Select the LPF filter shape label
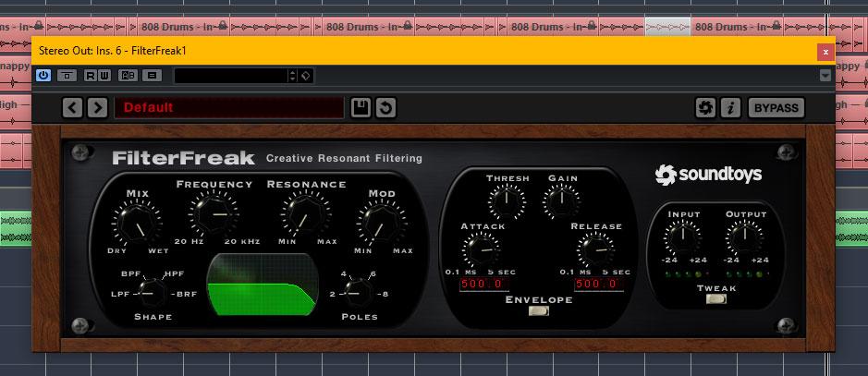Viewport: 868px width, 376px height. click(x=120, y=294)
